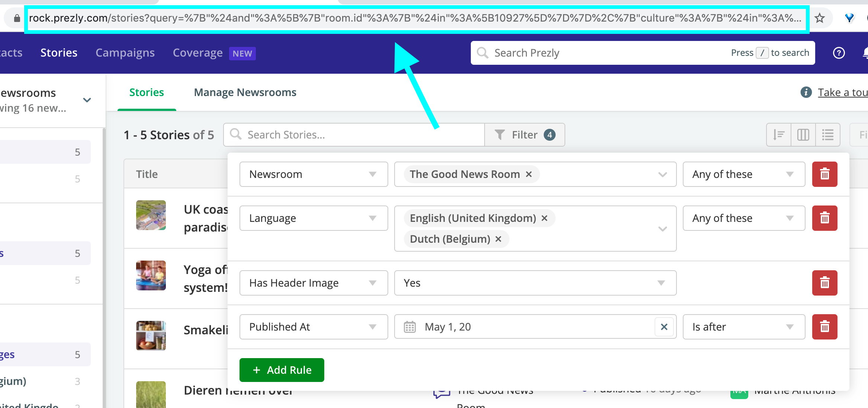The image size is (868, 408).
Task: Expand Any of these for Language
Action: point(744,218)
